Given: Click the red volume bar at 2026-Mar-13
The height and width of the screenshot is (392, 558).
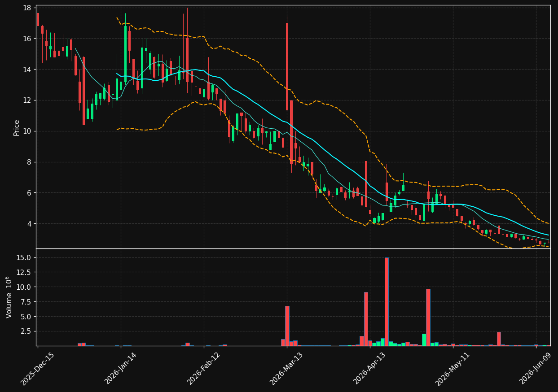Looking at the screenshot, I should [x=287, y=326].
